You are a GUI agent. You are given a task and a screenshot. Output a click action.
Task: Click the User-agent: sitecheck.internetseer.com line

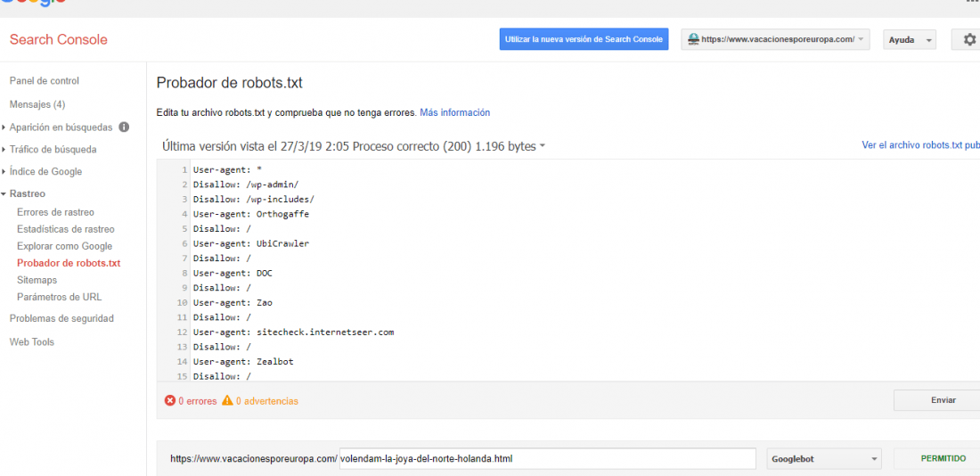(x=294, y=332)
